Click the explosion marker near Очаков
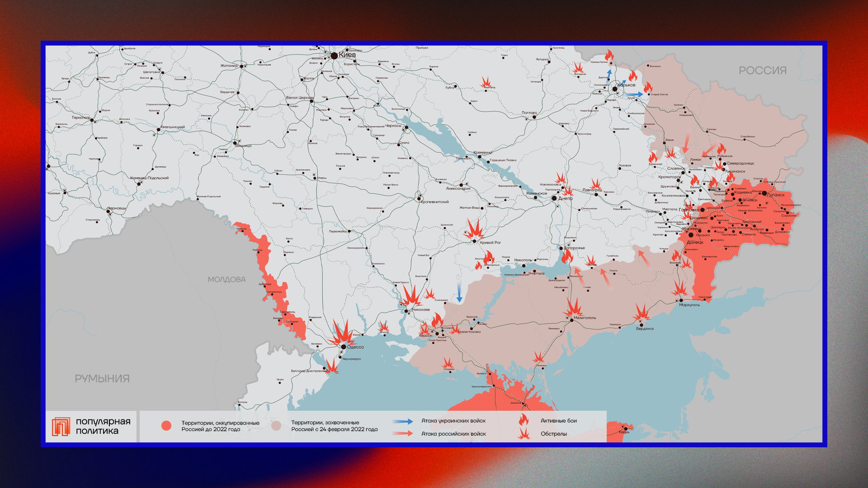The image size is (868, 488). 383,326
